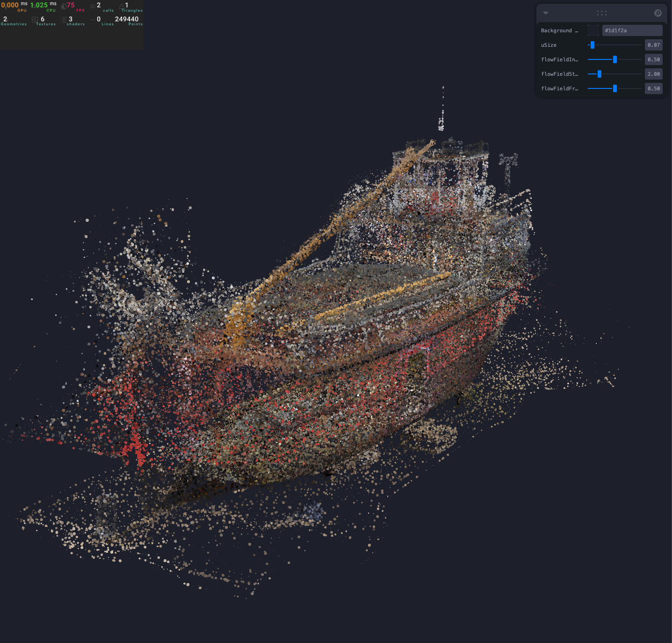Click the FPS stopwatch icon
This screenshot has width=672, height=643.
coord(64,6)
